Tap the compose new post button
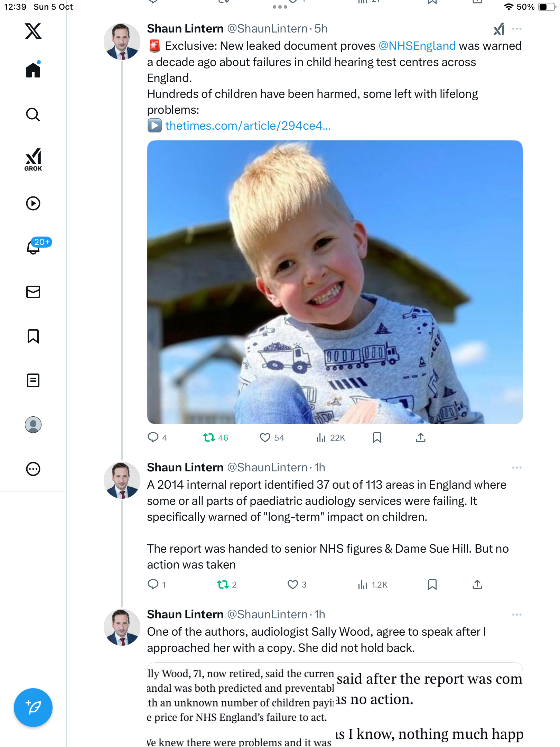 33,708
